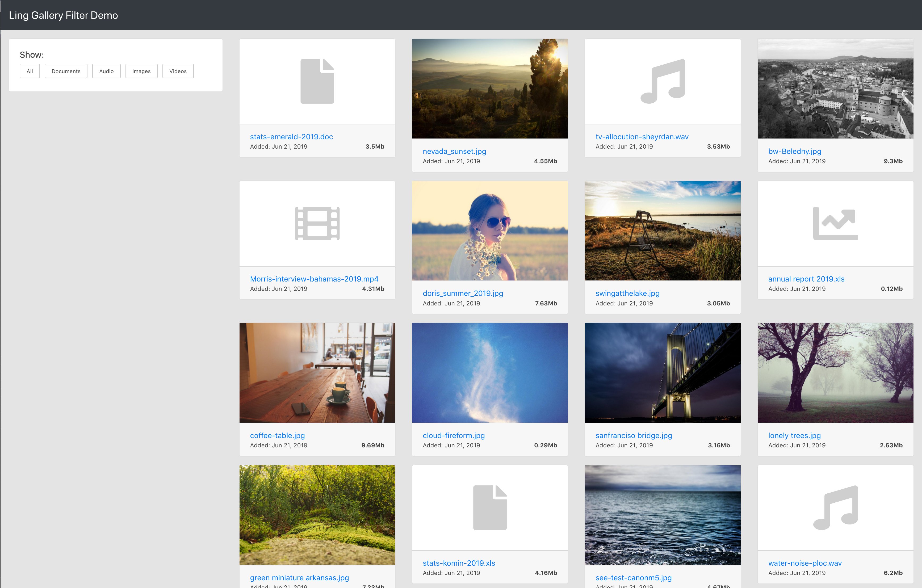The width and height of the screenshot is (922, 588).
Task: Select the Images filter button
Action: point(141,71)
